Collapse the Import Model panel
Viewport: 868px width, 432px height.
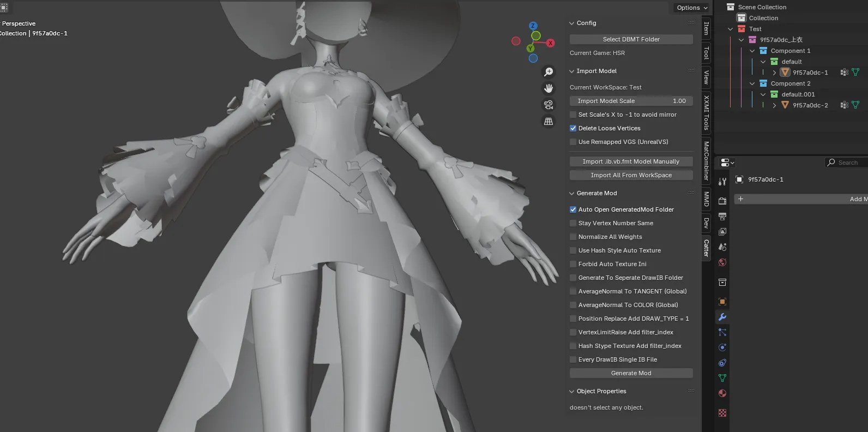coord(571,71)
